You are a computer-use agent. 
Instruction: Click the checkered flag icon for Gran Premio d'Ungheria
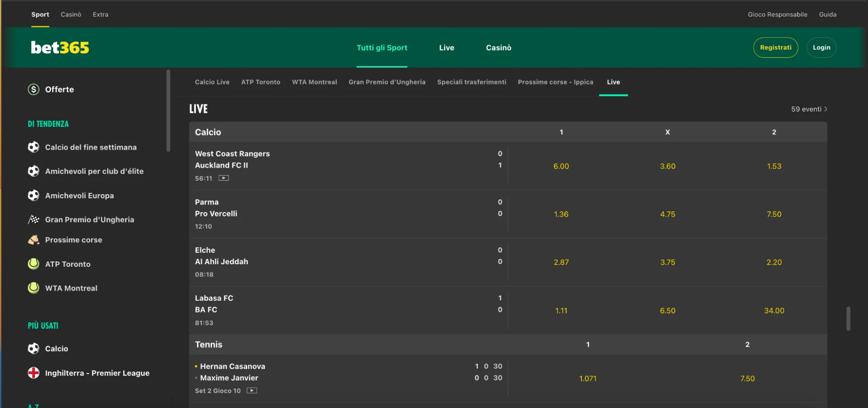coord(33,219)
